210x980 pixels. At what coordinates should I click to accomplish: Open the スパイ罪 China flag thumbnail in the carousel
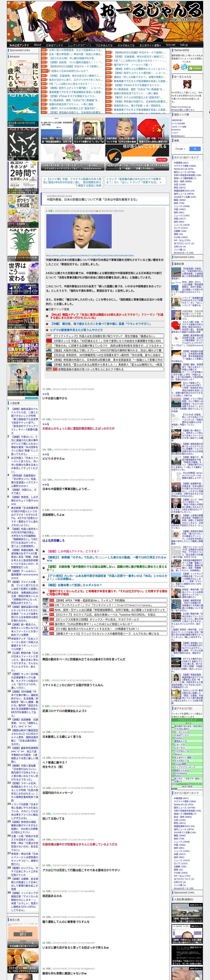click(153, 131)
